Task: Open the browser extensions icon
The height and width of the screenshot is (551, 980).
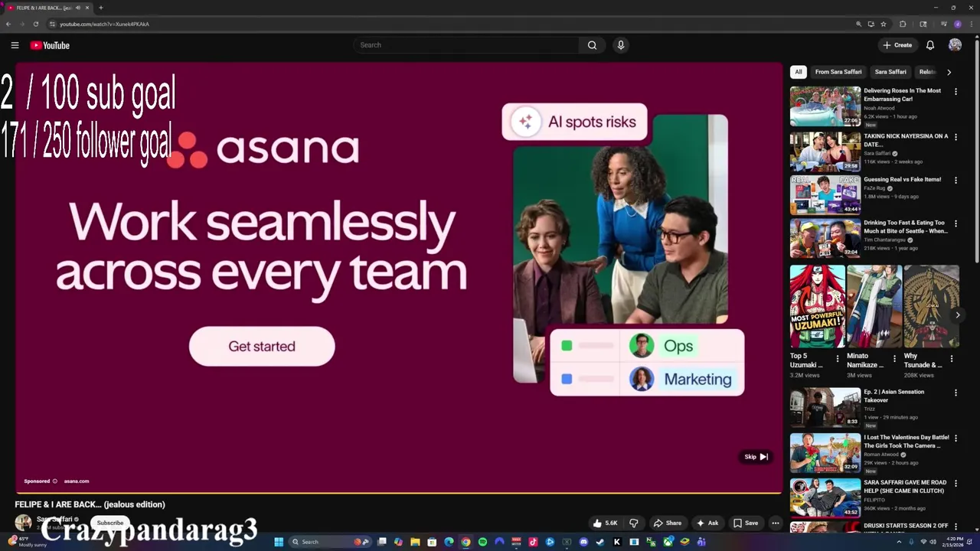Action: (903, 24)
